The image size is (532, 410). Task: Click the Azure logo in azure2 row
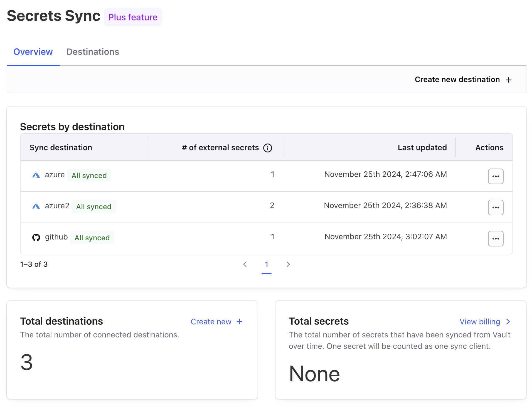[36, 206]
